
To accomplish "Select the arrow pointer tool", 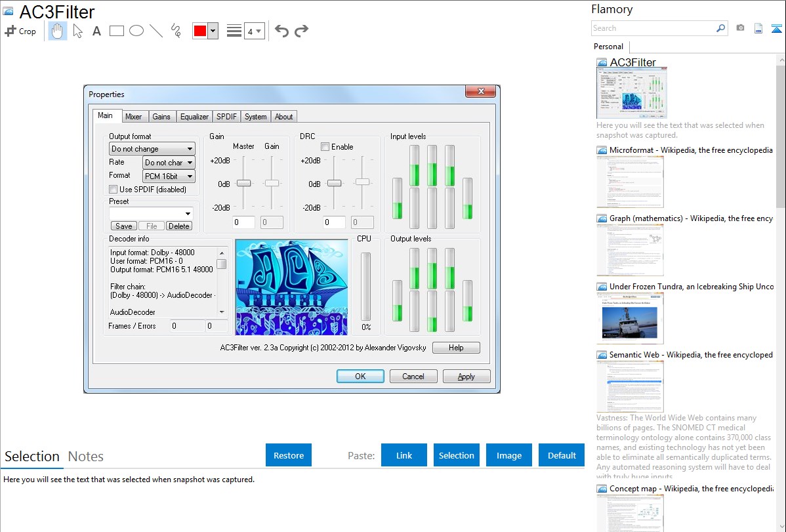I will [77, 31].
